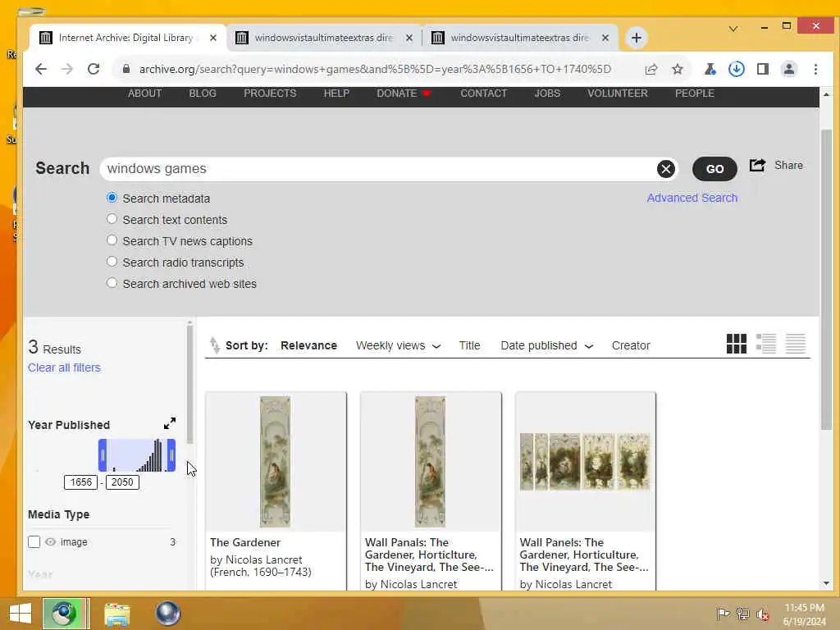Close the second windowsvistaultimateextras tab

[x=605, y=38]
